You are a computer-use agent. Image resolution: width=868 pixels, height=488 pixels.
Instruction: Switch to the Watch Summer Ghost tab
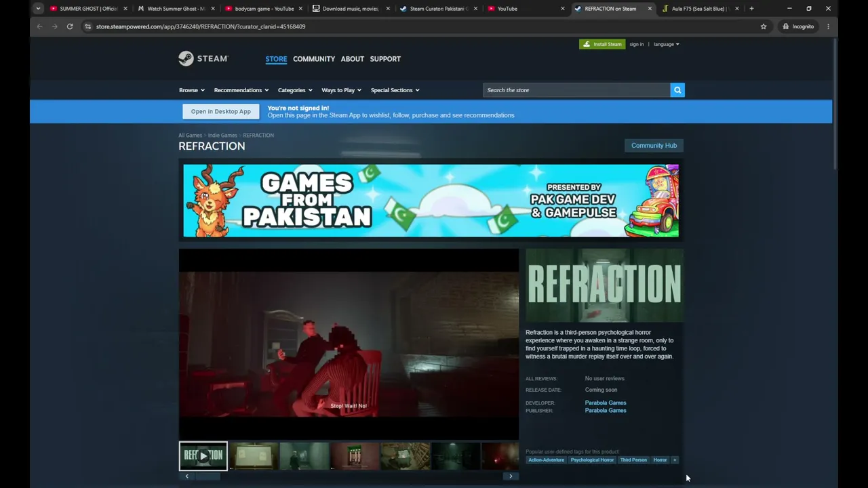click(x=172, y=9)
